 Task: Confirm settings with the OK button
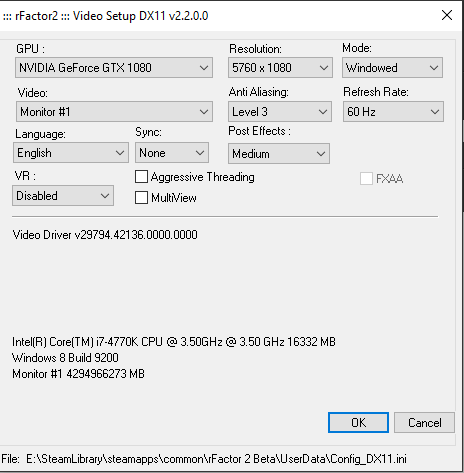(x=358, y=423)
